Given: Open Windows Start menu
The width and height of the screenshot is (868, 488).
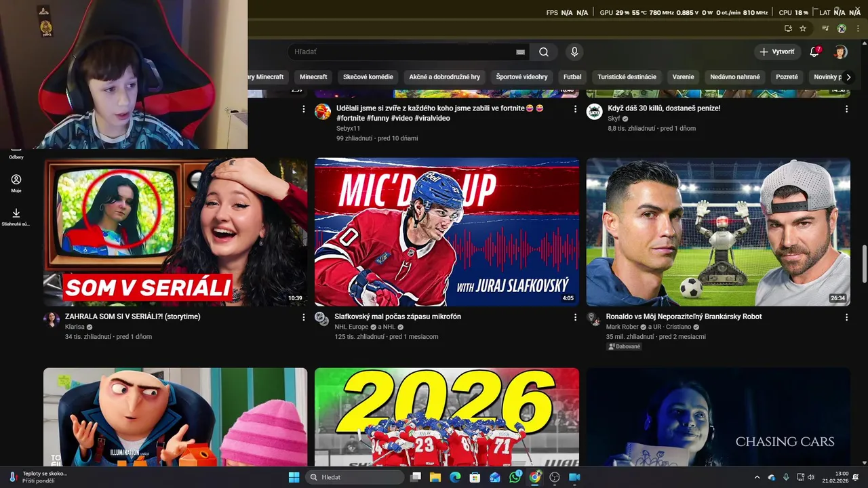Looking at the screenshot, I should (x=294, y=477).
